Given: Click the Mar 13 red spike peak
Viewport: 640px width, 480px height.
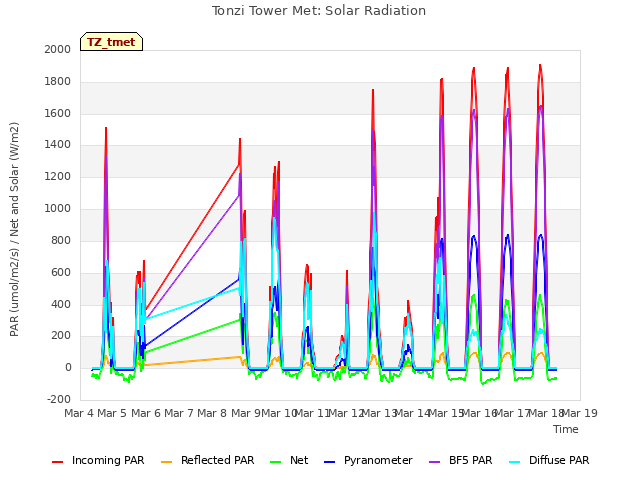Looking at the screenshot, I should [373, 90].
